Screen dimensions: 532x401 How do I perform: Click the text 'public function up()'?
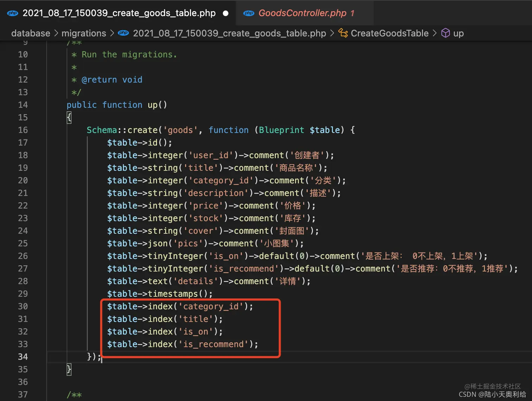pyautogui.click(x=117, y=105)
